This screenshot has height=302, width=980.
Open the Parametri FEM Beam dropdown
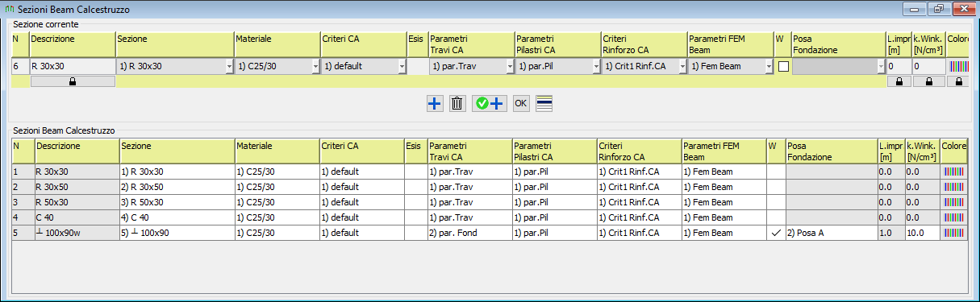(x=731, y=67)
